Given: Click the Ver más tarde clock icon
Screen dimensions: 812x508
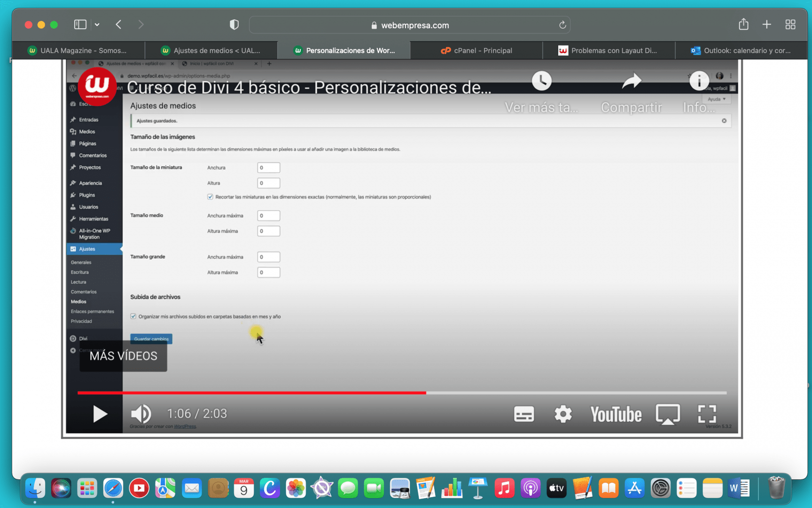Looking at the screenshot, I should (541, 81).
